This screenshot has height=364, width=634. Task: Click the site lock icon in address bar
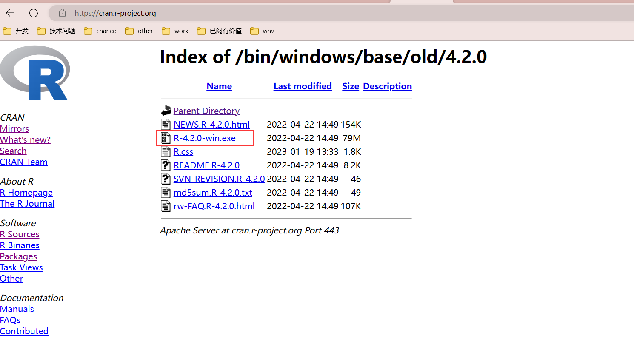[x=63, y=13]
